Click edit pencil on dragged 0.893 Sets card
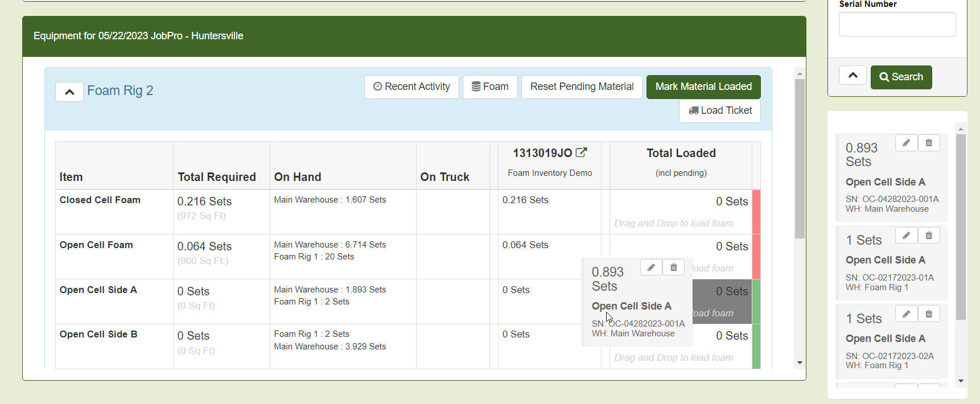This screenshot has width=980, height=404. click(x=651, y=267)
